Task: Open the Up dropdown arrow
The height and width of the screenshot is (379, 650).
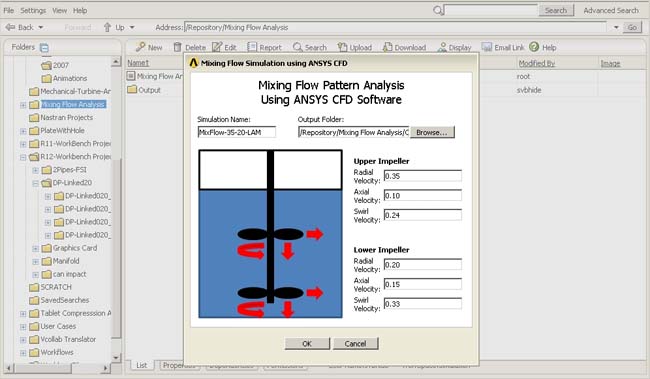Action: [132, 27]
